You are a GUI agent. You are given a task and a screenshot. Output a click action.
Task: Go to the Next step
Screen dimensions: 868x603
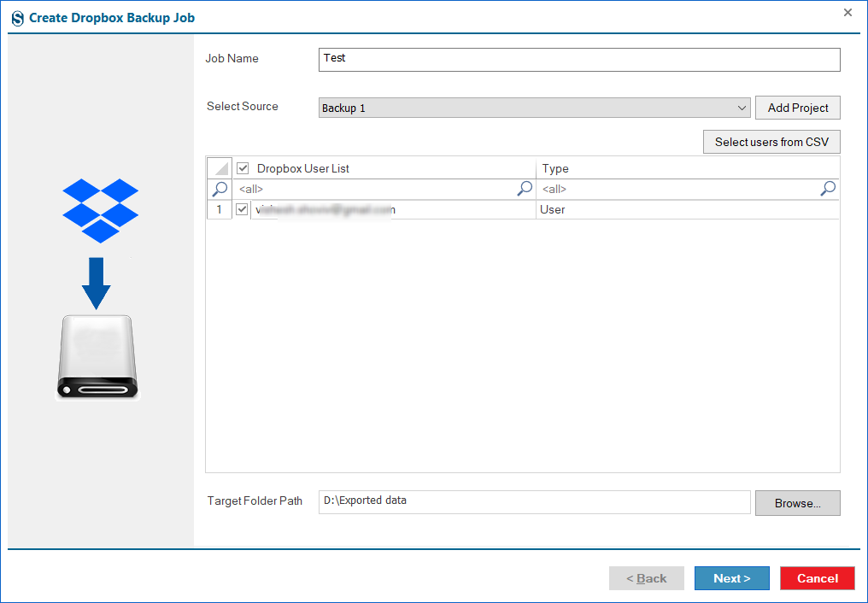point(732,578)
